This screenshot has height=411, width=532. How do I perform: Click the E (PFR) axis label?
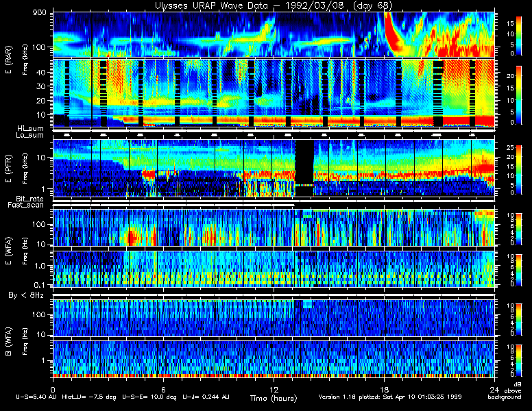9,169
